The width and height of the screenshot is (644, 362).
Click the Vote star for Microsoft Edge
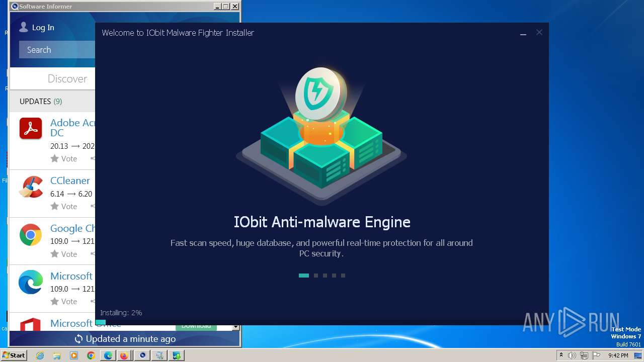54,301
